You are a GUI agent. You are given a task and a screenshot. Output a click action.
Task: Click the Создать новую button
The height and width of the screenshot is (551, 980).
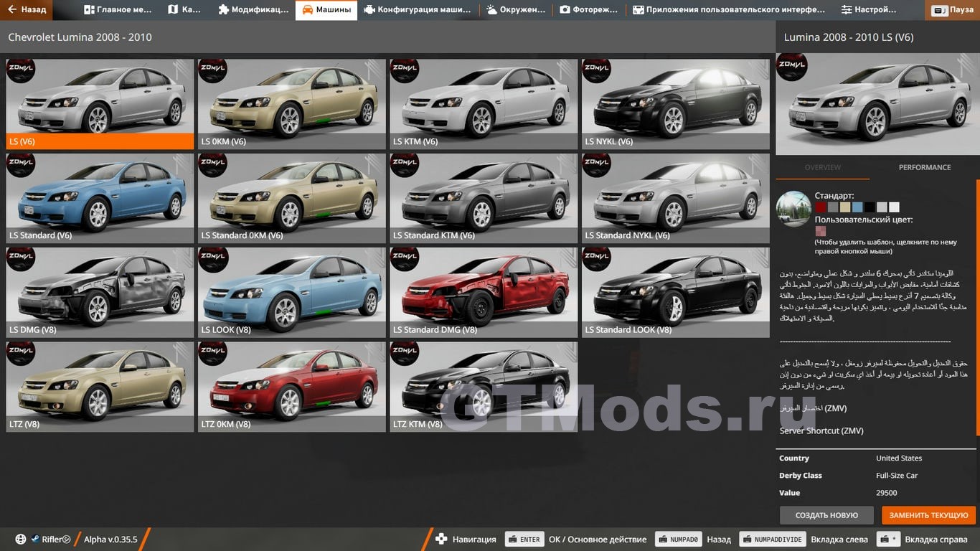pyautogui.click(x=826, y=515)
